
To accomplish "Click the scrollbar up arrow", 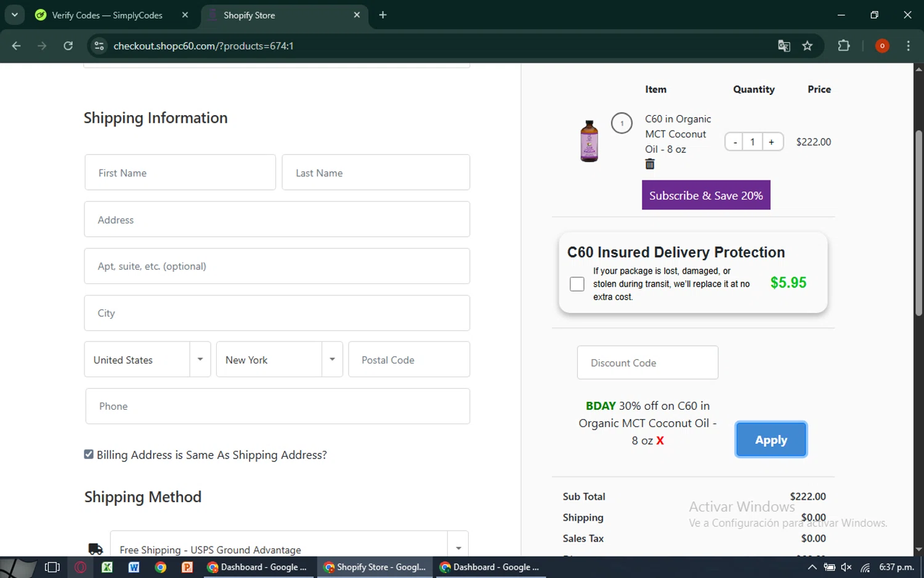I will [x=918, y=69].
